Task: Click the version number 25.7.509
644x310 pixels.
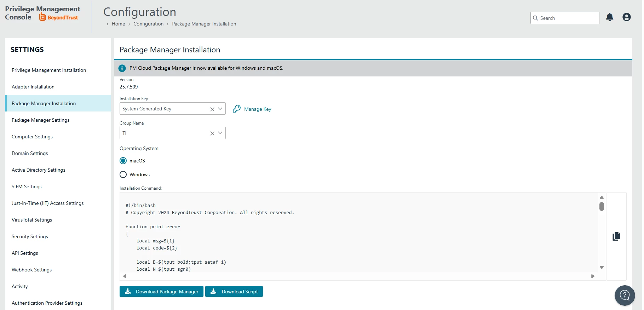Action: click(x=129, y=87)
